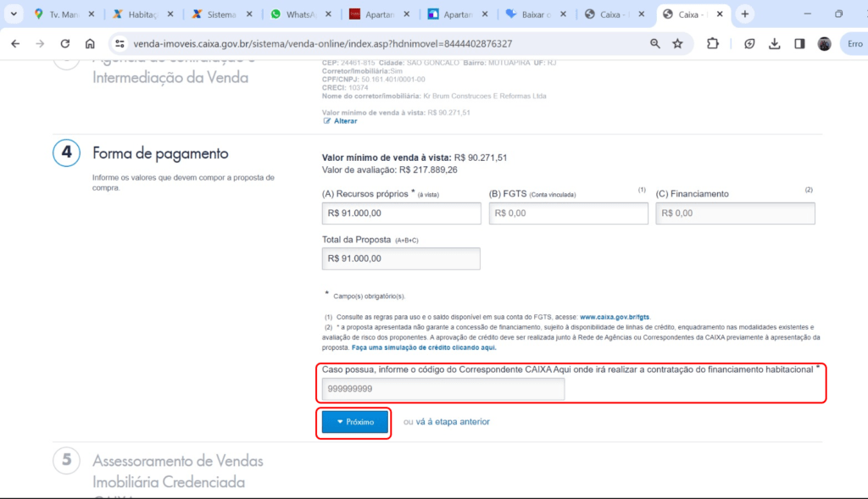Click the Valor mínimo de venda à vista line

[x=415, y=158]
